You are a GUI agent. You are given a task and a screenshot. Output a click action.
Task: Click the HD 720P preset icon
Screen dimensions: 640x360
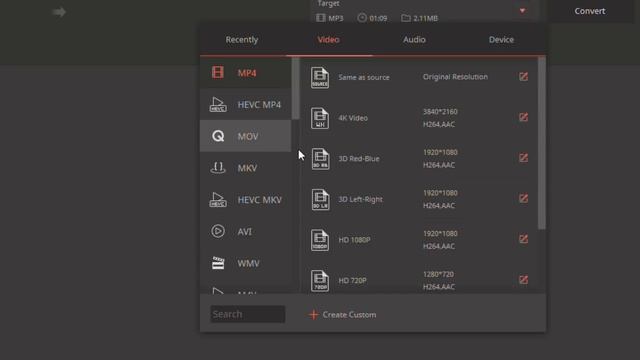(320, 280)
